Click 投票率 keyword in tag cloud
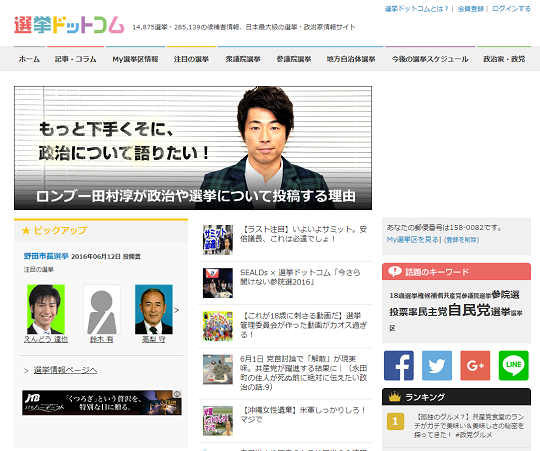The width and height of the screenshot is (540, 451). tap(404, 312)
